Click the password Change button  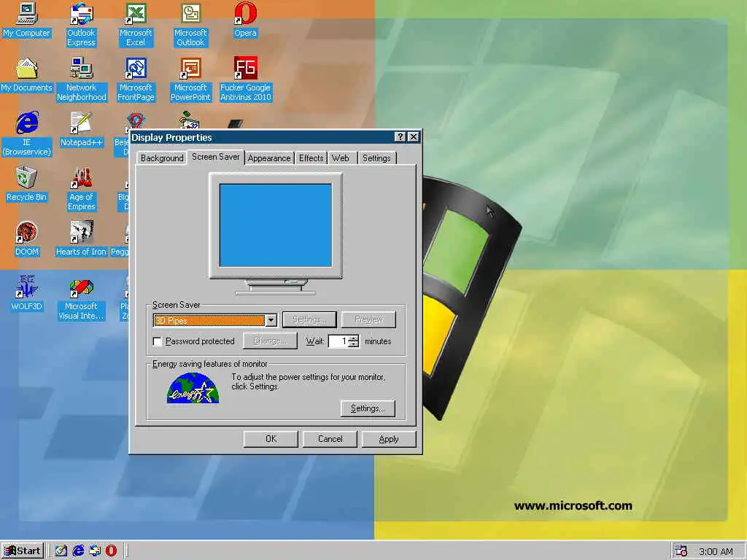270,341
